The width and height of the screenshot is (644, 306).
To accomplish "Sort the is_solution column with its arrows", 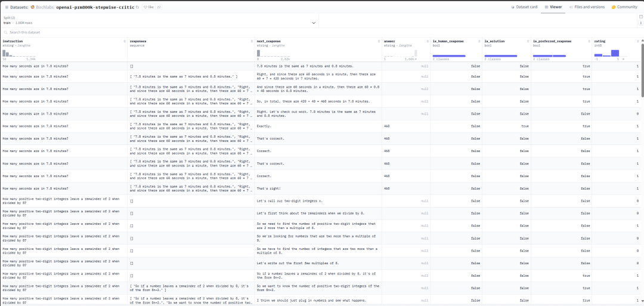I will point(527,41).
